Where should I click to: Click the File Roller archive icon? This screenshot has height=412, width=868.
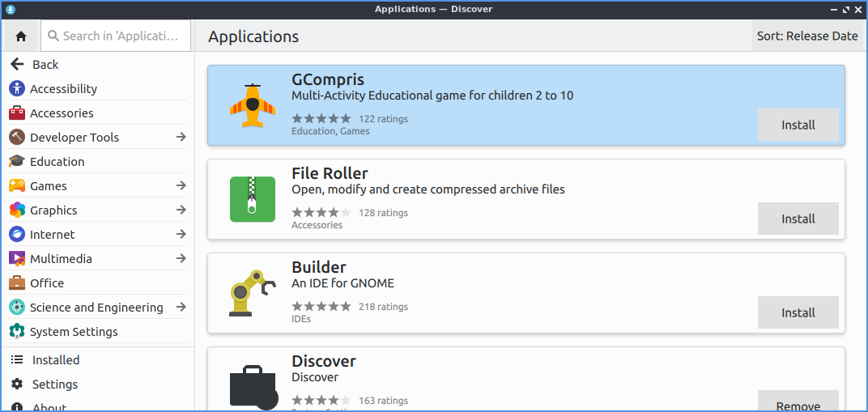(253, 199)
